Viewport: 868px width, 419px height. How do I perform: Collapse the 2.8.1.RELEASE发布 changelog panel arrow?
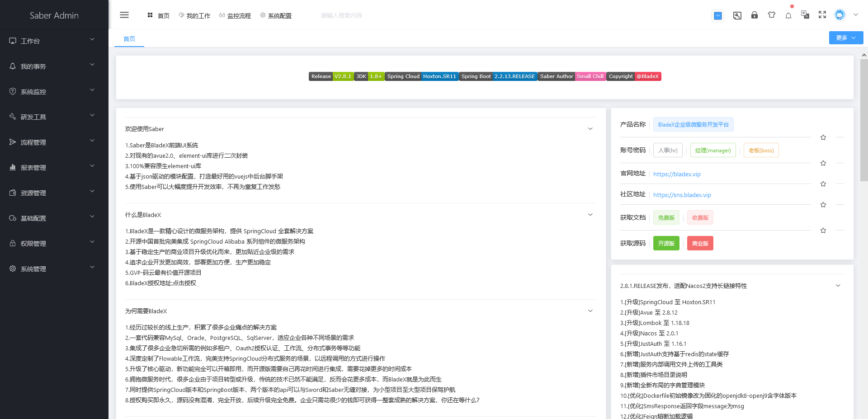pyautogui.click(x=838, y=286)
